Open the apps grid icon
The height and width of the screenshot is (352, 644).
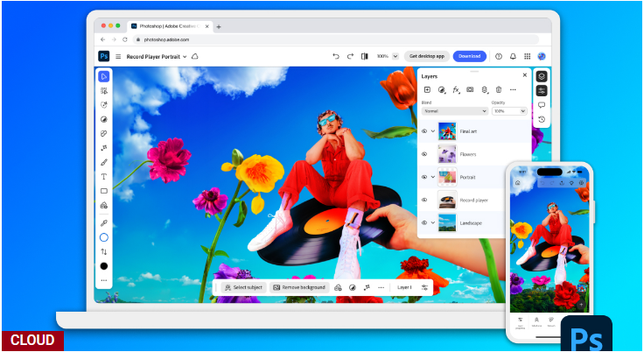coord(528,56)
